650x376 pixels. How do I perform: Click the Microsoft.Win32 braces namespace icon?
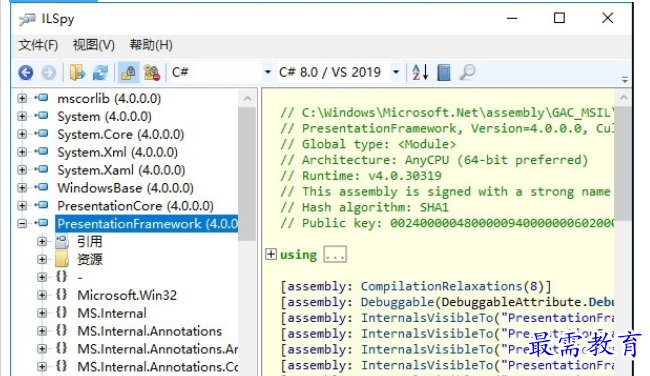tap(61, 295)
